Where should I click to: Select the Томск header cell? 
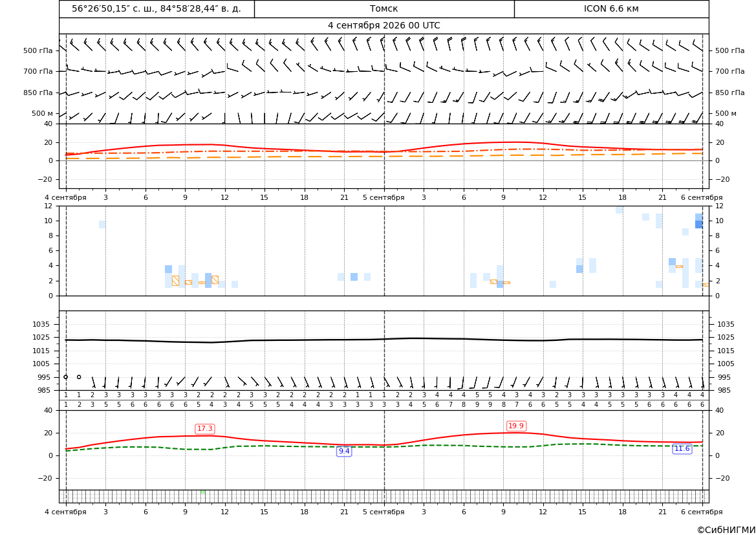click(383, 8)
